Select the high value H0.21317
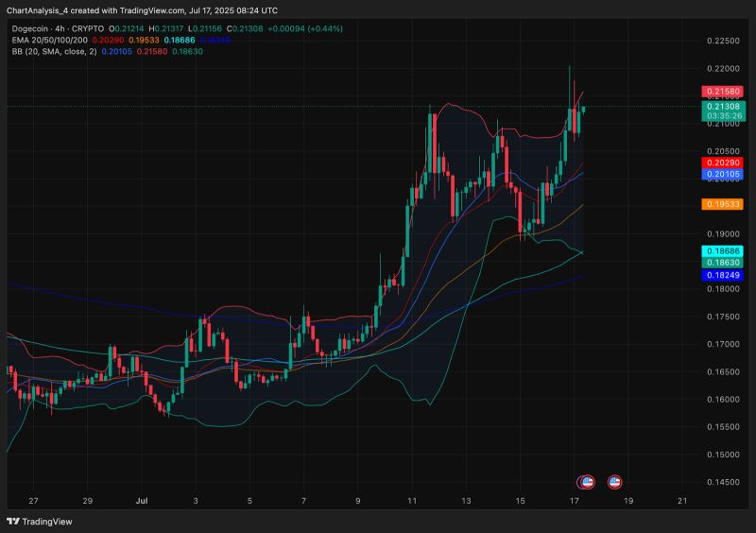This screenshot has height=533, width=756. click(x=166, y=29)
